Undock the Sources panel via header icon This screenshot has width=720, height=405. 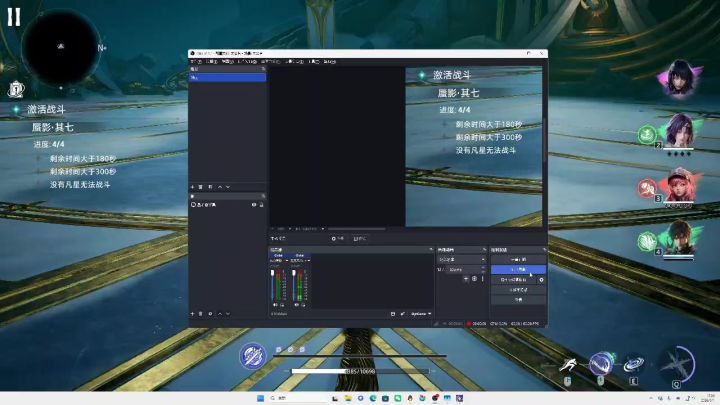click(x=263, y=196)
